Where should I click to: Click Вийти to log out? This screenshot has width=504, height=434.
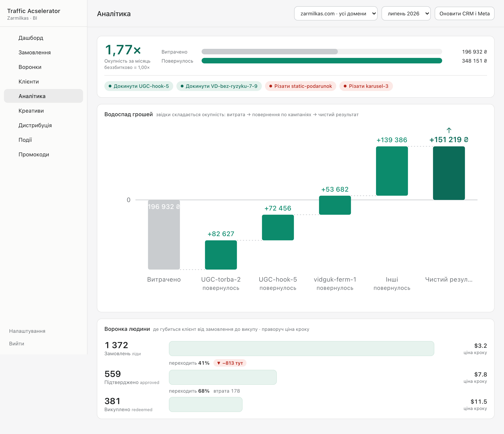(17, 344)
